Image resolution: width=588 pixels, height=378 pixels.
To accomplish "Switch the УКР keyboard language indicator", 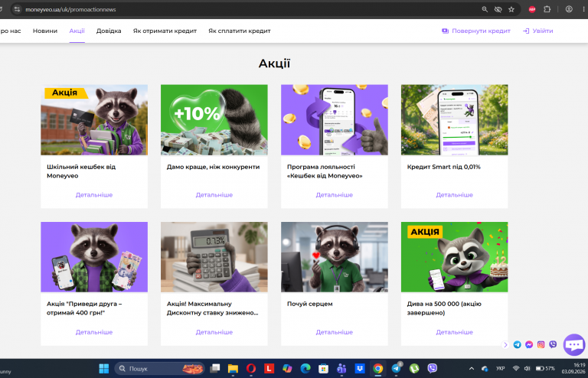I will 500,369.
